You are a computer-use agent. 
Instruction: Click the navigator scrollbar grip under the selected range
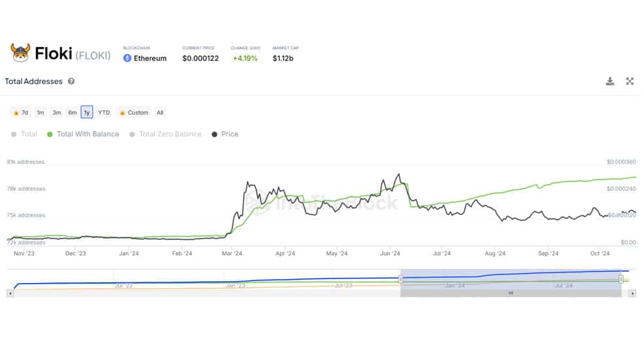coord(510,293)
